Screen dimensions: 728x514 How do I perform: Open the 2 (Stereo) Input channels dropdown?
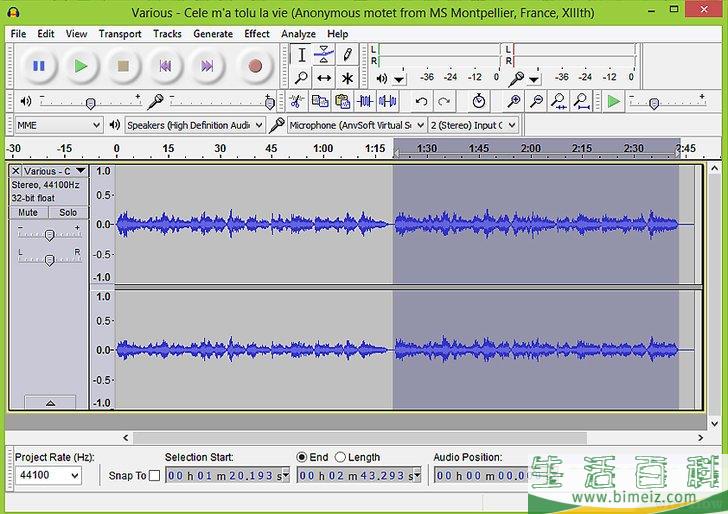click(473, 125)
